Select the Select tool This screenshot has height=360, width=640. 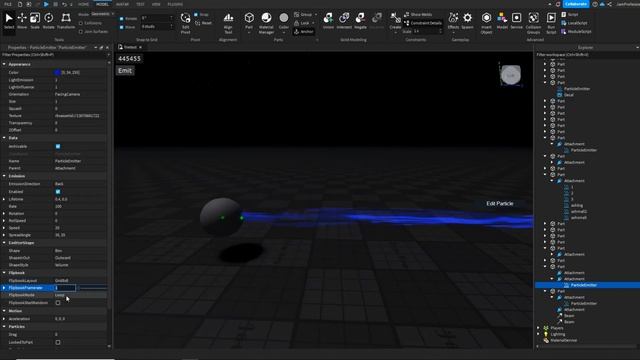point(9,21)
